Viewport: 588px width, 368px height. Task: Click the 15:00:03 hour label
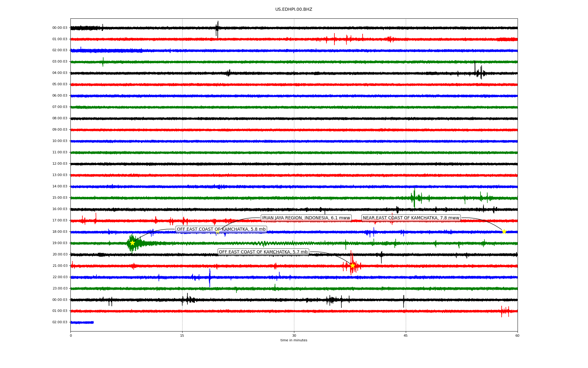click(60, 198)
